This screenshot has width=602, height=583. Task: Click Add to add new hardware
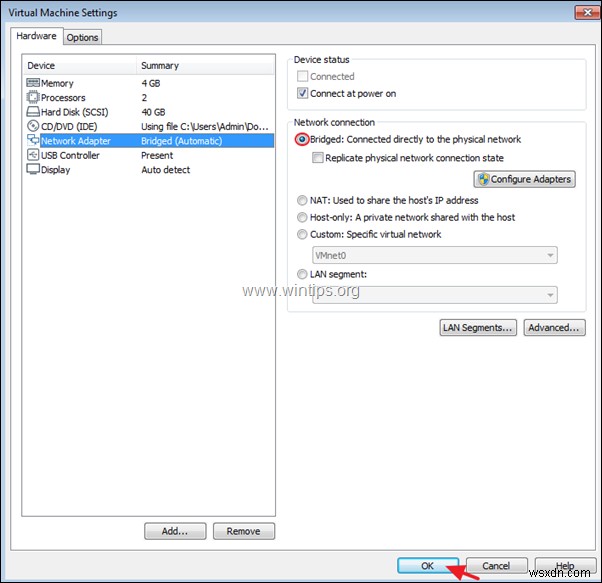(175, 531)
